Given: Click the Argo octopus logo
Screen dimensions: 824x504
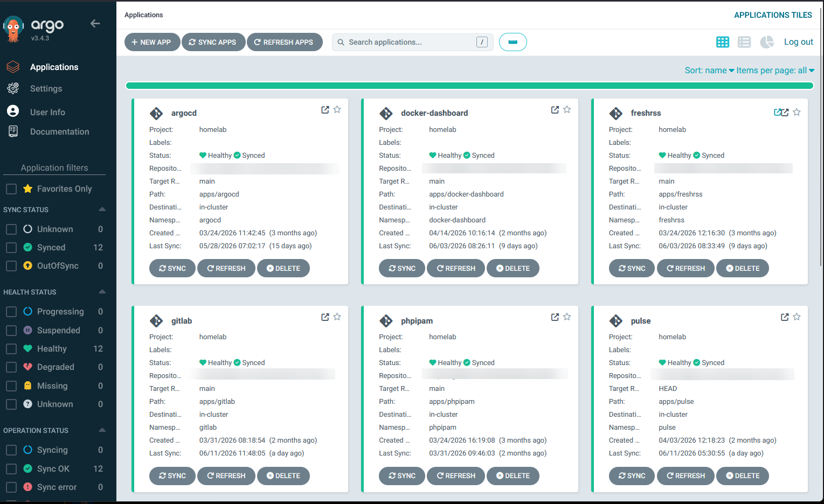Looking at the screenshot, I should 13,29.
